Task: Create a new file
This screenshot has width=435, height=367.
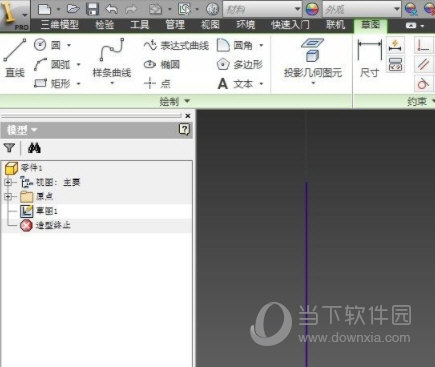Action: tap(44, 9)
